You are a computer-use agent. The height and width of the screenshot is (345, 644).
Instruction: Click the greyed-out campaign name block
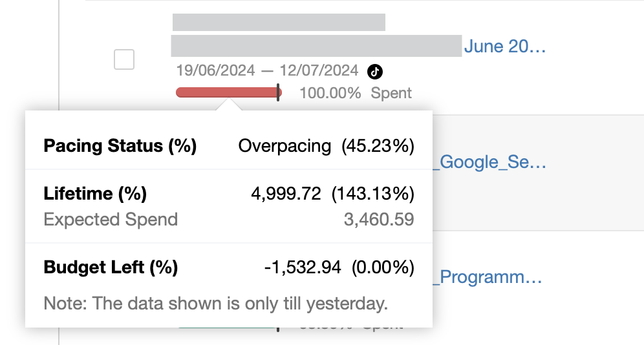316,46
